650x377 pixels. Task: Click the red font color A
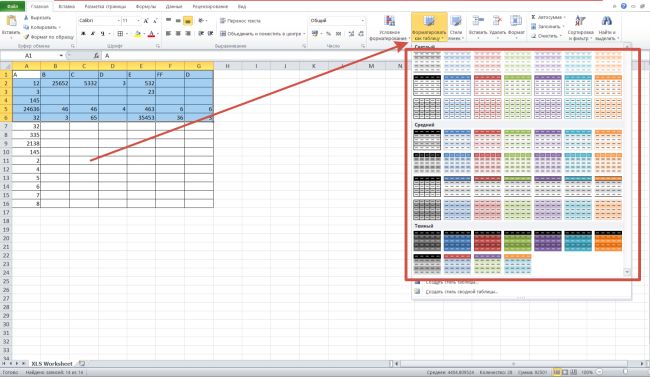(x=151, y=34)
